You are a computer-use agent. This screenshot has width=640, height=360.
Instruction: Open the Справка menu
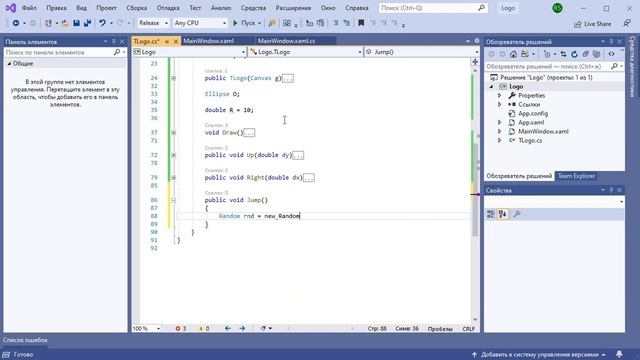click(356, 8)
